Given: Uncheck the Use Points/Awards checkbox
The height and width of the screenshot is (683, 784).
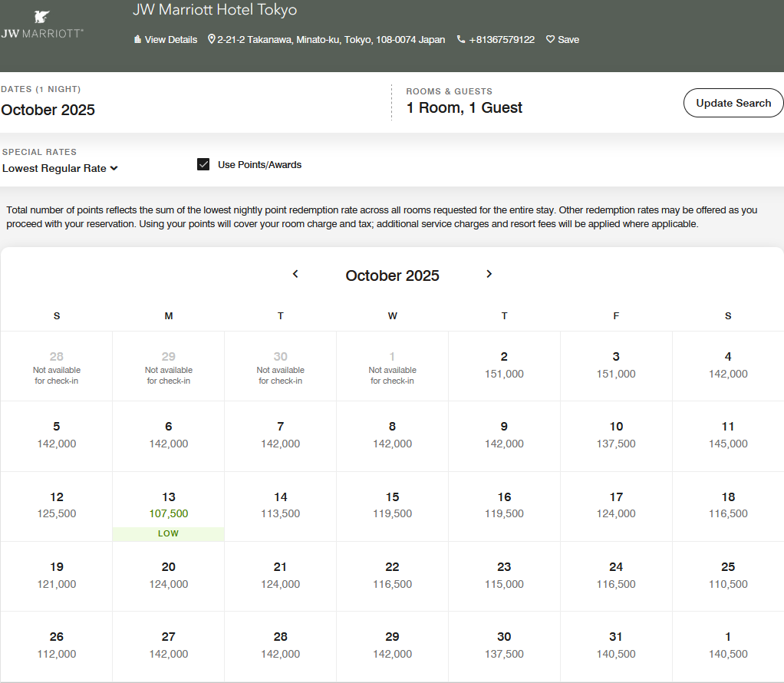Looking at the screenshot, I should tap(203, 164).
